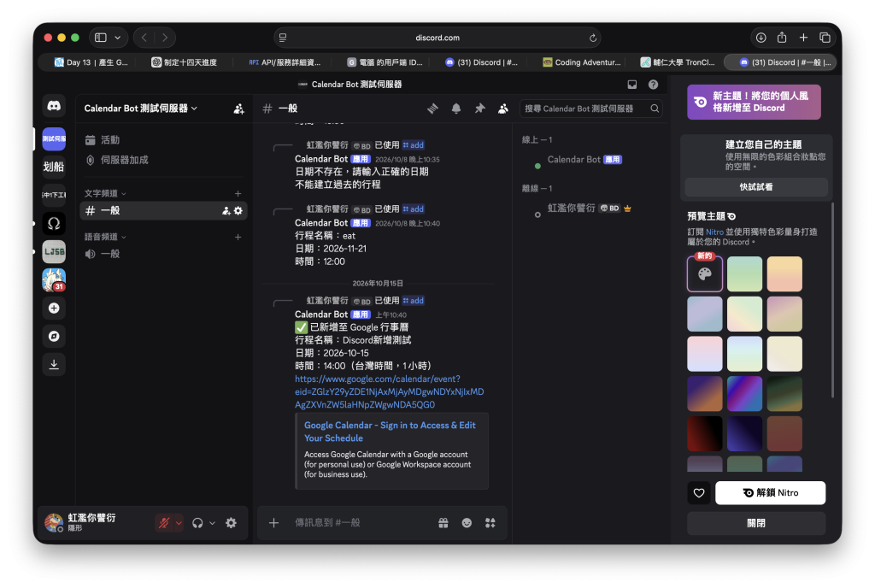875x588 pixels.
Task: Switch to the Coding Adventur... browser tab
Action: tap(582, 62)
